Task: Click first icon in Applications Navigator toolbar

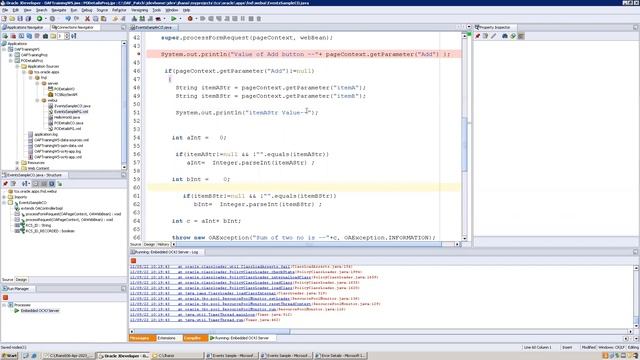Action: tap(5, 36)
